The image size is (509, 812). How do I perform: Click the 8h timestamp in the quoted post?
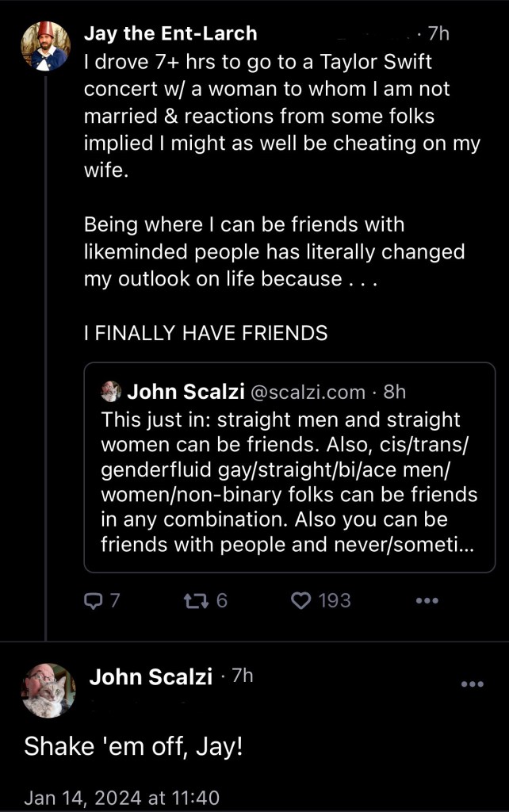(x=394, y=392)
